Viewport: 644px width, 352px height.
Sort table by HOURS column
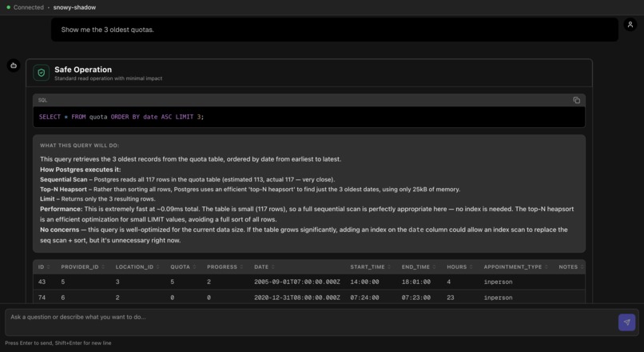click(459, 267)
